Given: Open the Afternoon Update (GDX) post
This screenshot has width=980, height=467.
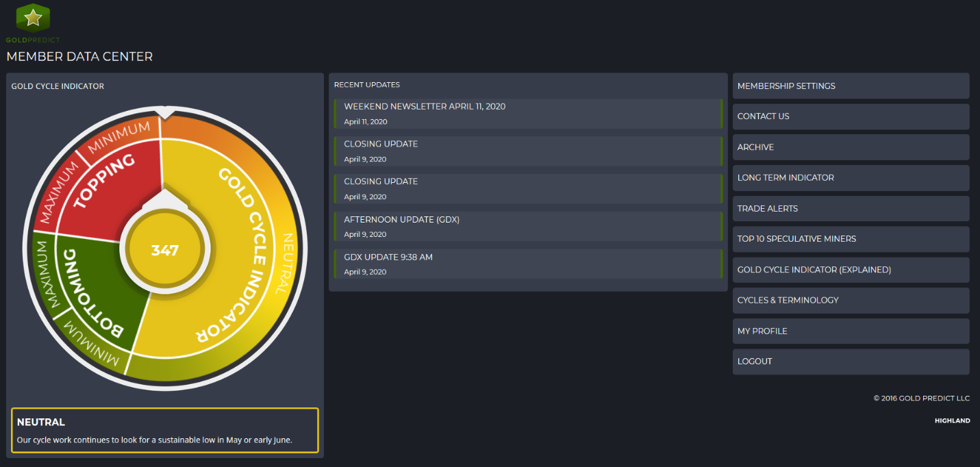Looking at the screenshot, I should point(401,220).
